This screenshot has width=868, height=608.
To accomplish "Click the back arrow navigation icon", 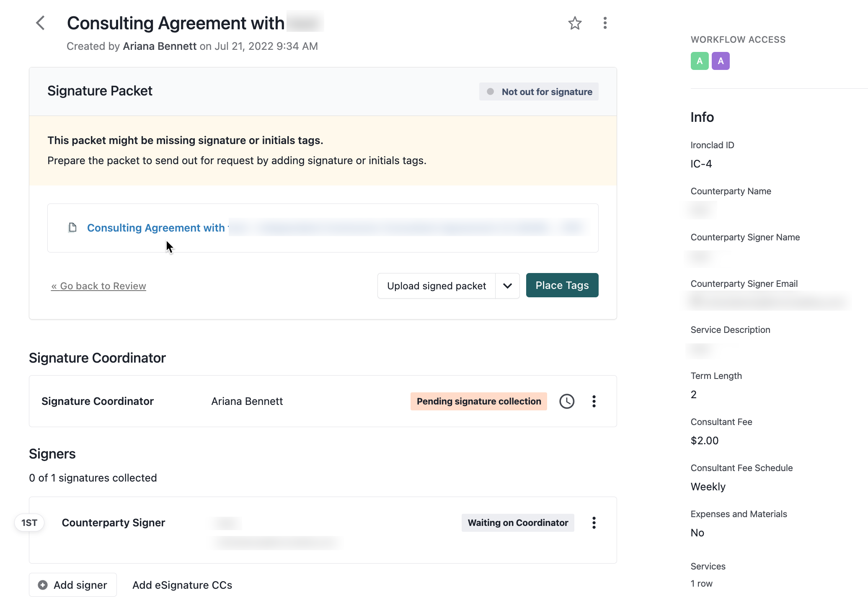I will tap(40, 23).
